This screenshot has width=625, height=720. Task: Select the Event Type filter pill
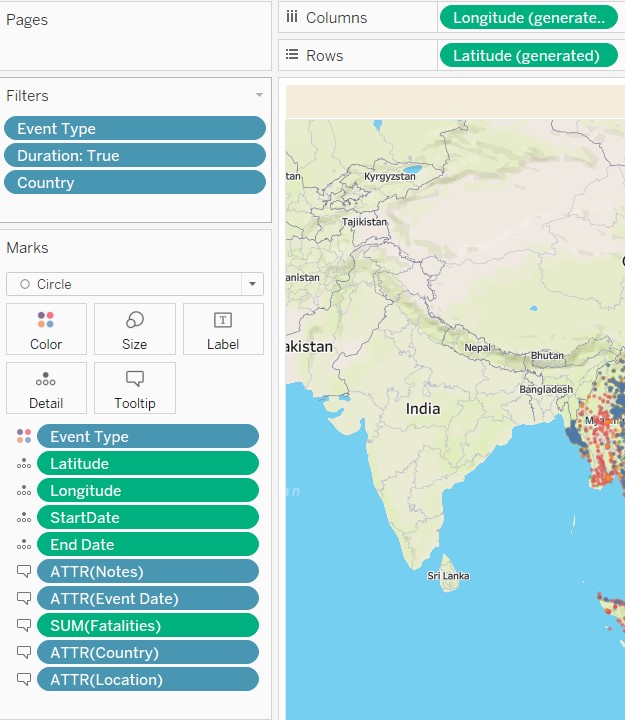pyautogui.click(x=135, y=129)
